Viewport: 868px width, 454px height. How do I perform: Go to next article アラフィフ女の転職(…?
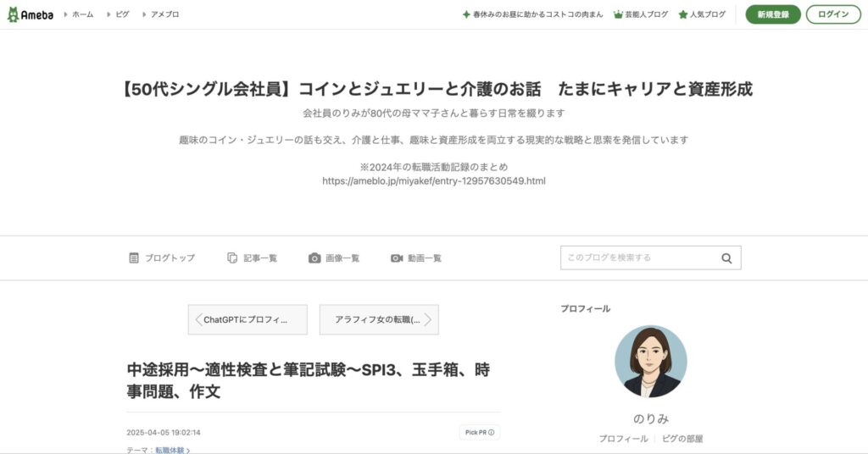(x=379, y=319)
